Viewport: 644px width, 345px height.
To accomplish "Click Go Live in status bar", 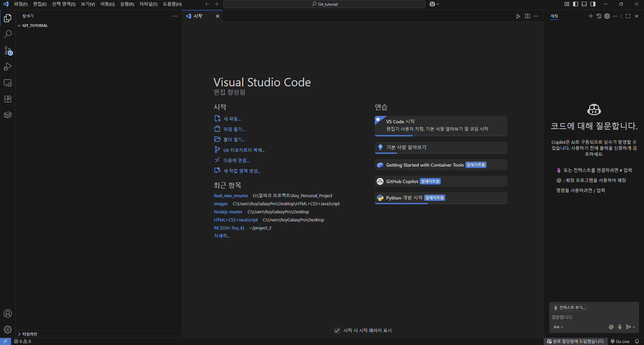I will click(x=620, y=341).
